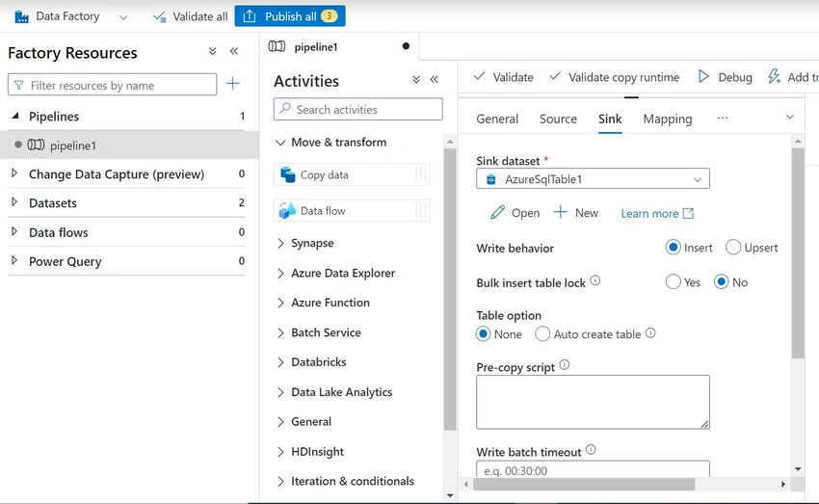Select the Data flow activity
This screenshot has height=504, width=819.
(352, 211)
